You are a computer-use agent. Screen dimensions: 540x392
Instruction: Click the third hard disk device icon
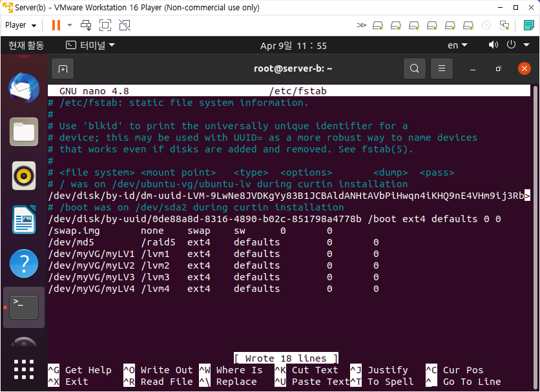(414, 25)
